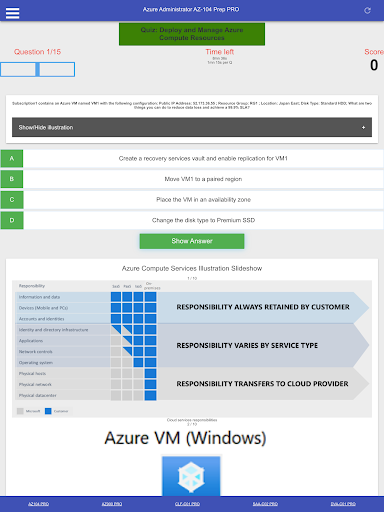Click the Show Answer button
The width and height of the screenshot is (384, 512).
pyautogui.click(x=192, y=241)
